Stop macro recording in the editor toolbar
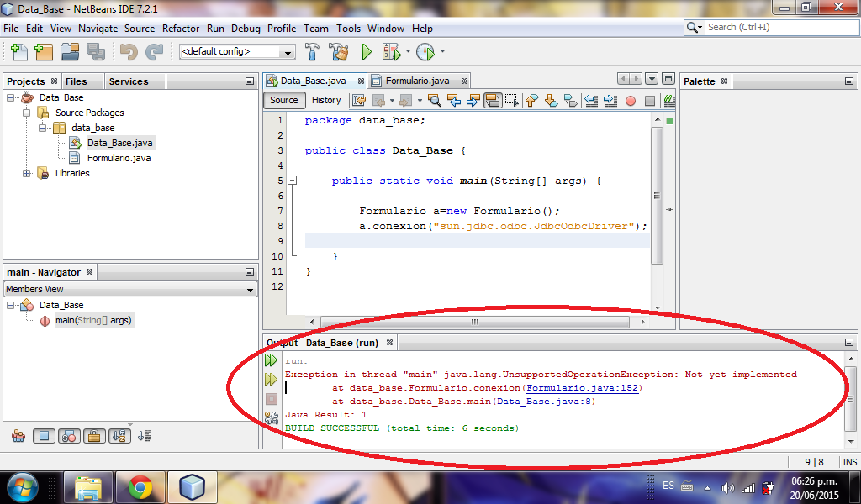 point(650,101)
